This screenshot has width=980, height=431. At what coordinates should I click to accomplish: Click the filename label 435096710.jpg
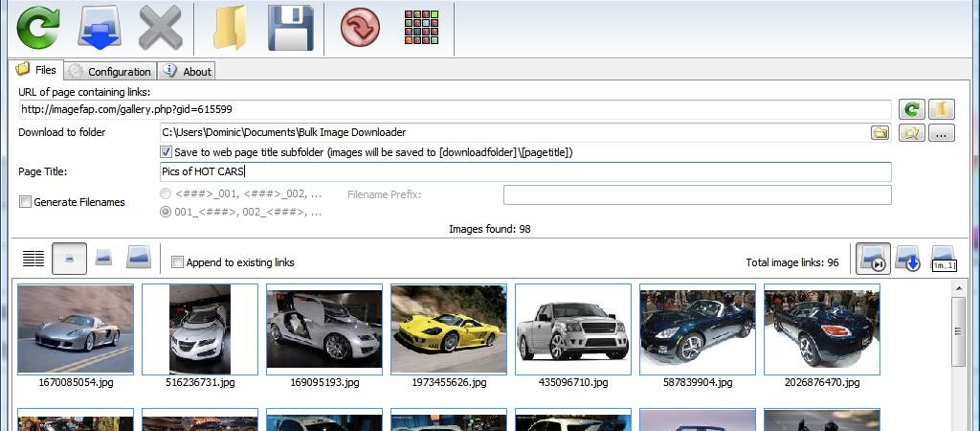[x=573, y=382]
